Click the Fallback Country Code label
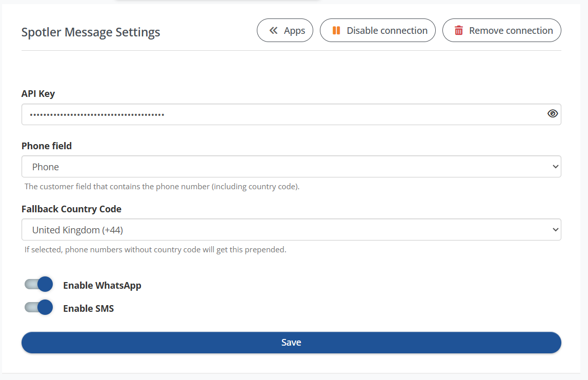588x380 pixels. [x=71, y=209]
